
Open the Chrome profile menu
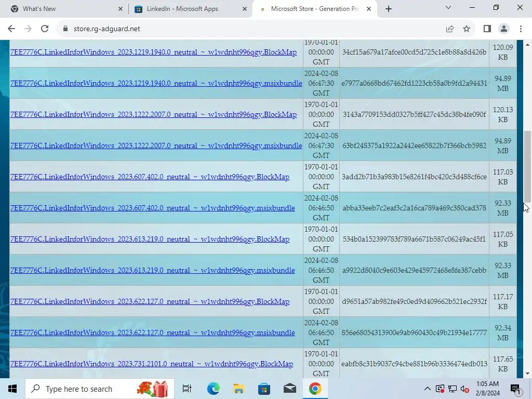(x=504, y=29)
